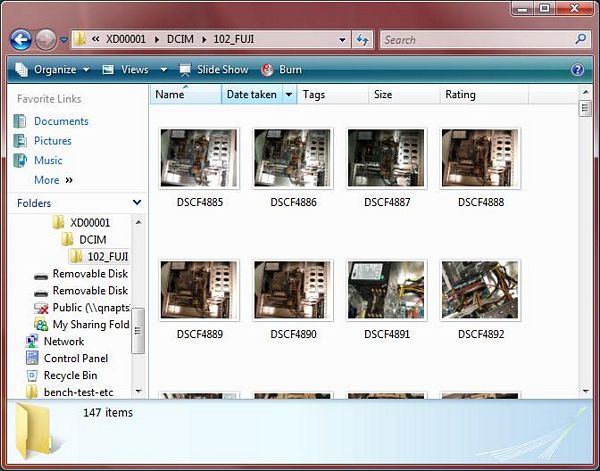
Task: Select XD00001 in the address breadcrumb
Action: 126,39
